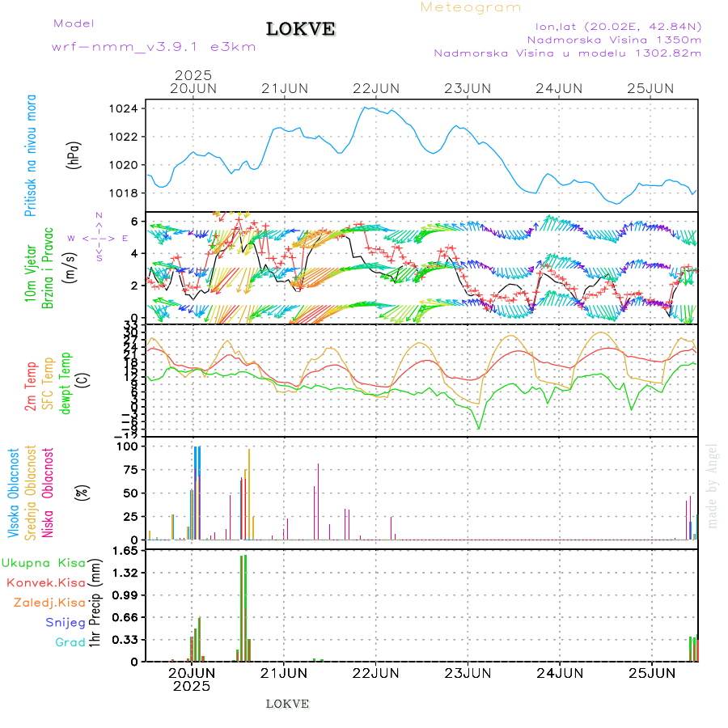Select the red 2m Temp label
This screenshot has width=728, height=728.
pos(31,387)
